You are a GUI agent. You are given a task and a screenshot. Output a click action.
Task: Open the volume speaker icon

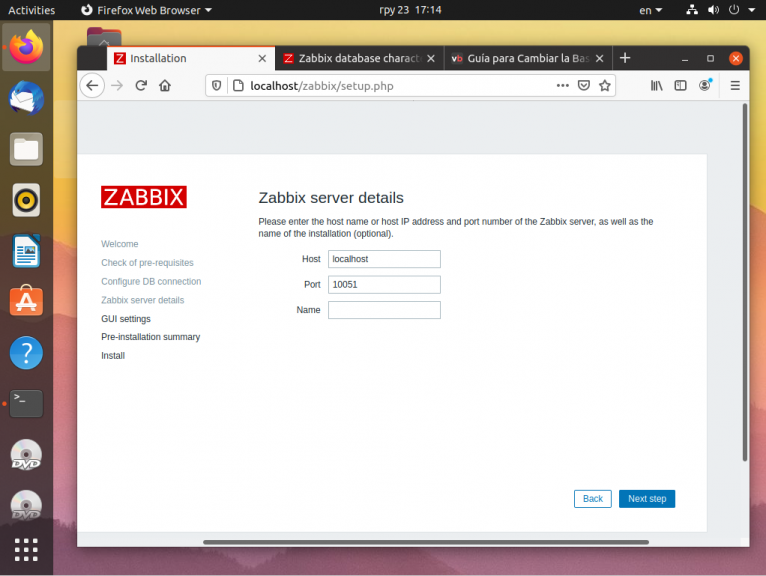(713, 10)
